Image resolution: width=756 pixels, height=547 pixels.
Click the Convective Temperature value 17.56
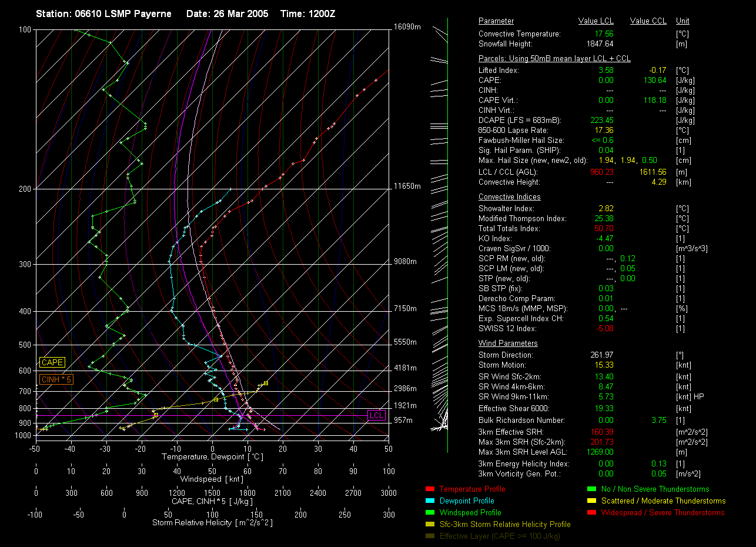pos(604,34)
